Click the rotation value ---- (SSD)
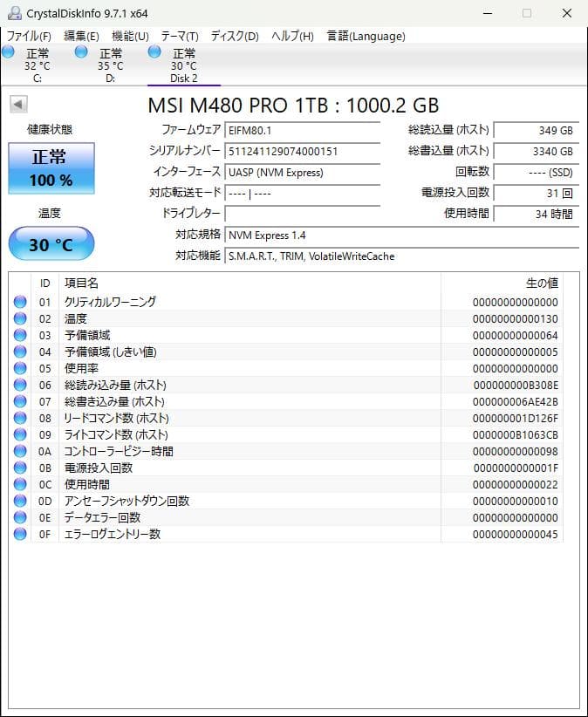Viewport: 588px width, 717px height. [x=537, y=173]
